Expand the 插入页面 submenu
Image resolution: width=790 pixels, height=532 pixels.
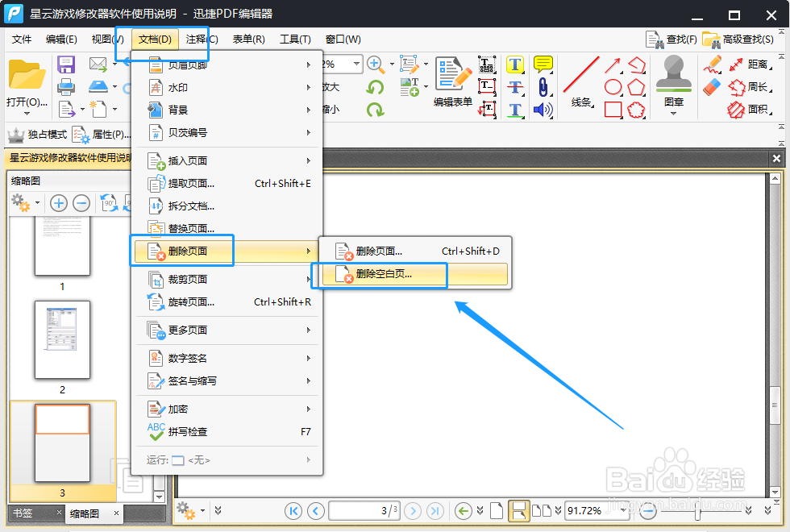(229, 160)
